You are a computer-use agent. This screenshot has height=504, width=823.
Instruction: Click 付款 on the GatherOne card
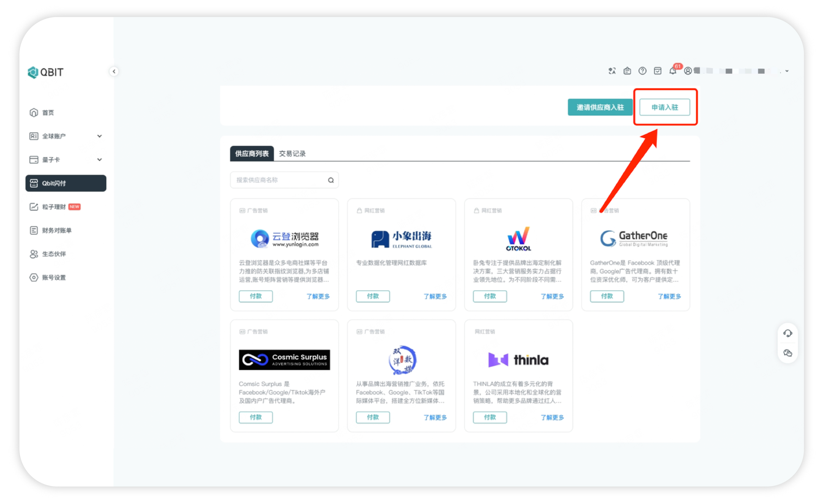607,296
